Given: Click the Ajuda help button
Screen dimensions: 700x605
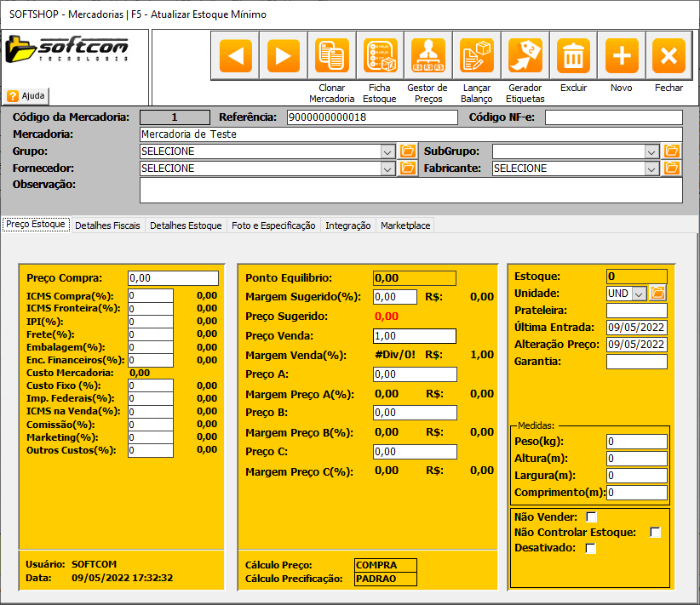Looking at the screenshot, I should click(x=26, y=95).
